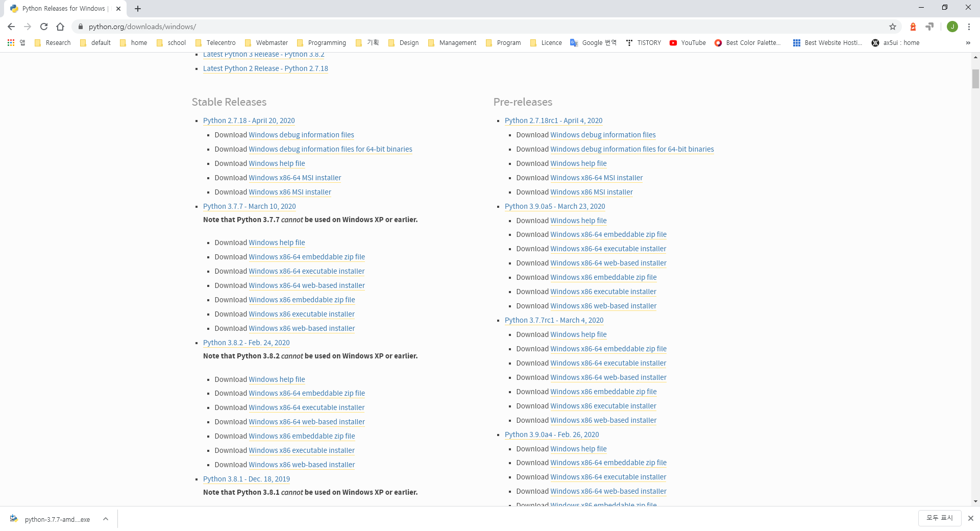This screenshot has width=980, height=531.
Task: Open the Management bookmark folder
Action: click(452, 43)
